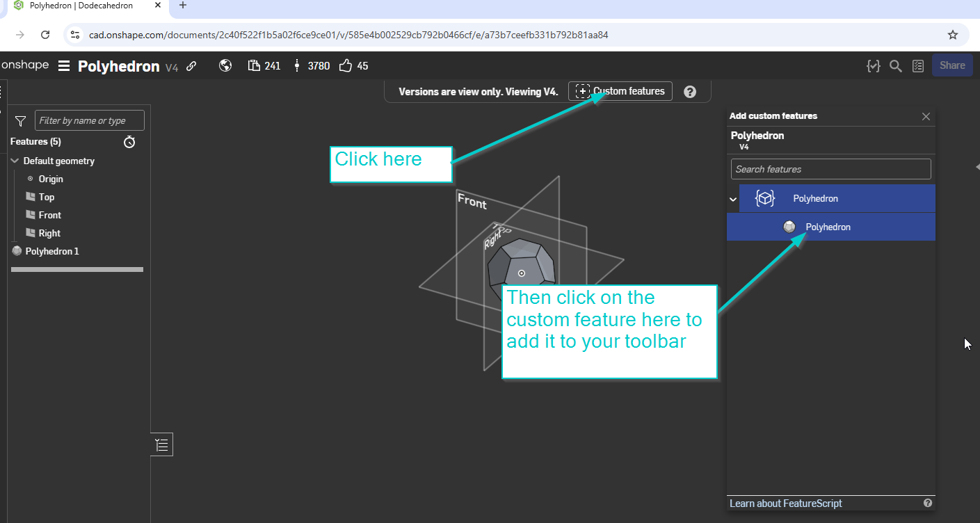Open help icon beside Learn about FeatureScript
The width and height of the screenshot is (980, 523).
[x=927, y=503]
